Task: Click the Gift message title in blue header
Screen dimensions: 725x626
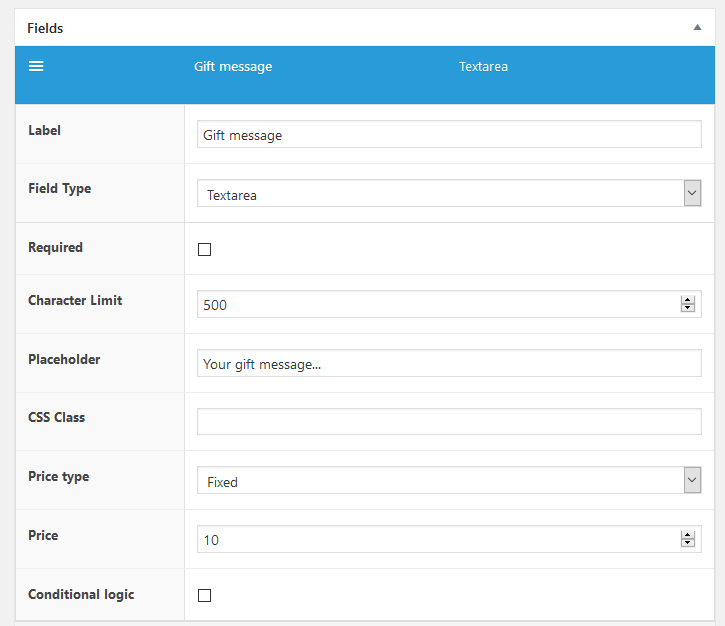Action: coord(233,67)
